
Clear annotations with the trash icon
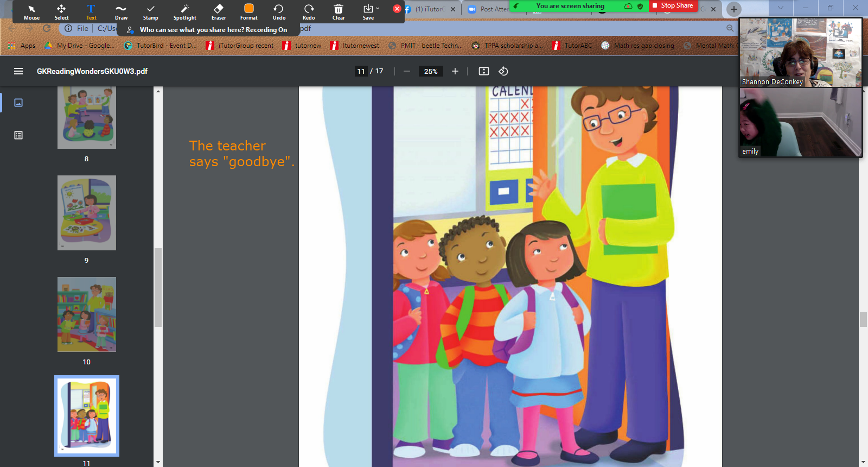[339, 12]
